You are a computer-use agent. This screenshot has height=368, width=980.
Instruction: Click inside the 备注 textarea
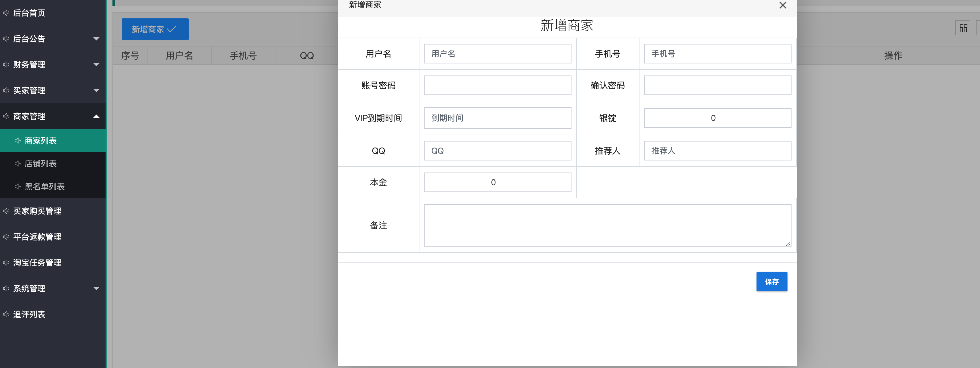click(608, 225)
